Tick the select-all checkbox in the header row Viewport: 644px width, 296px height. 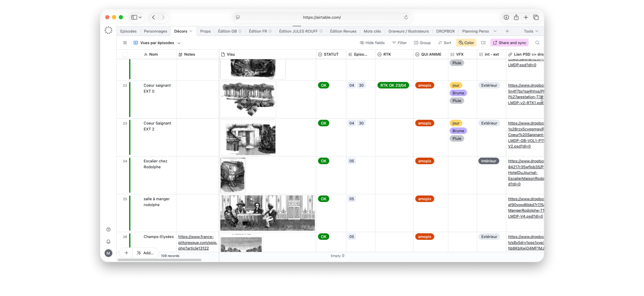(x=125, y=54)
